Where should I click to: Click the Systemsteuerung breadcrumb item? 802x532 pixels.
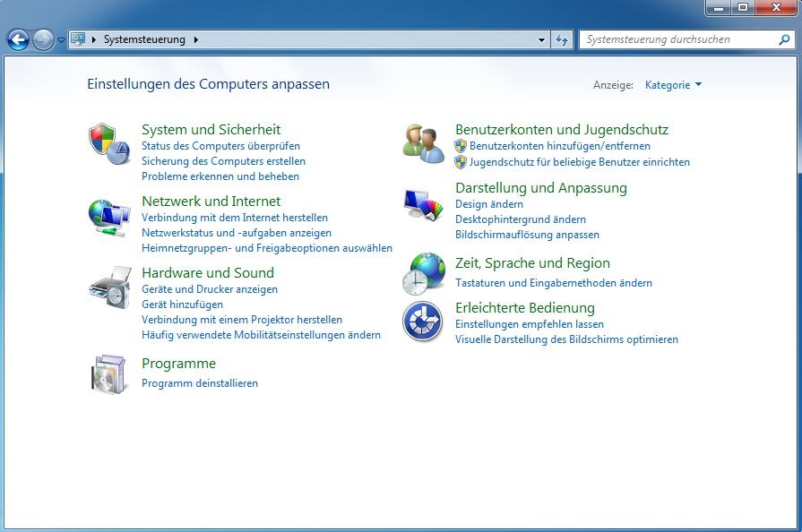pos(144,39)
